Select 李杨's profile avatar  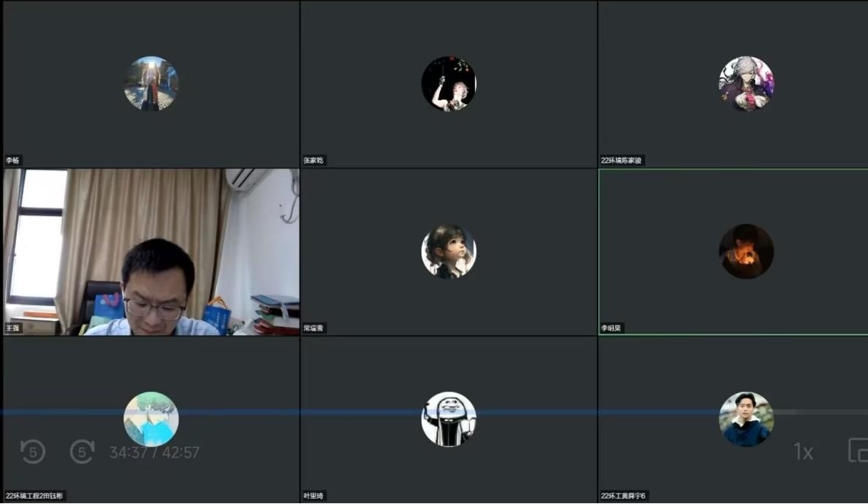[x=151, y=84]
